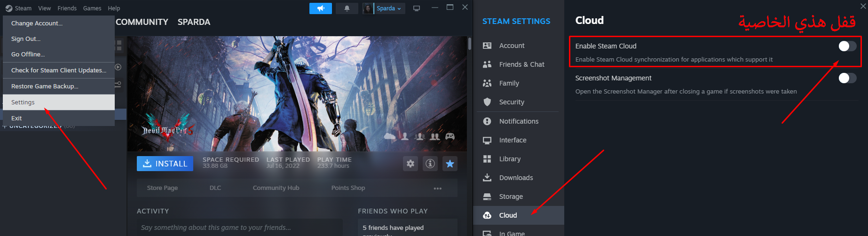Toggle Screenshot Management switch
Image resolution: width=868 pixels, height=236 pixels.
(x=847, y=78)
